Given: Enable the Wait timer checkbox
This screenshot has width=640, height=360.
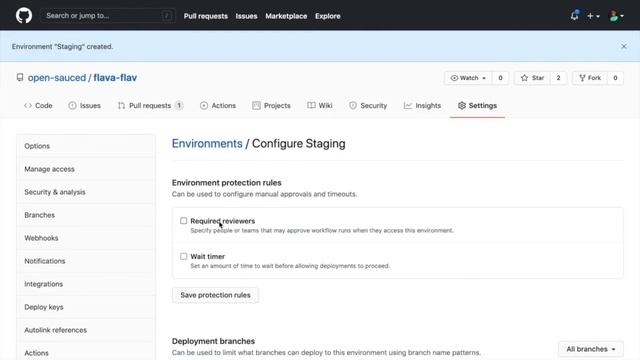Looking at the screenshot, I should pos(183,256).
